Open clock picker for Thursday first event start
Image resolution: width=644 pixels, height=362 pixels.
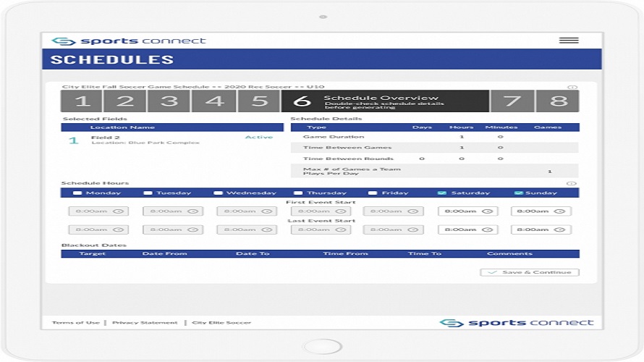click(x=341, y=211)
